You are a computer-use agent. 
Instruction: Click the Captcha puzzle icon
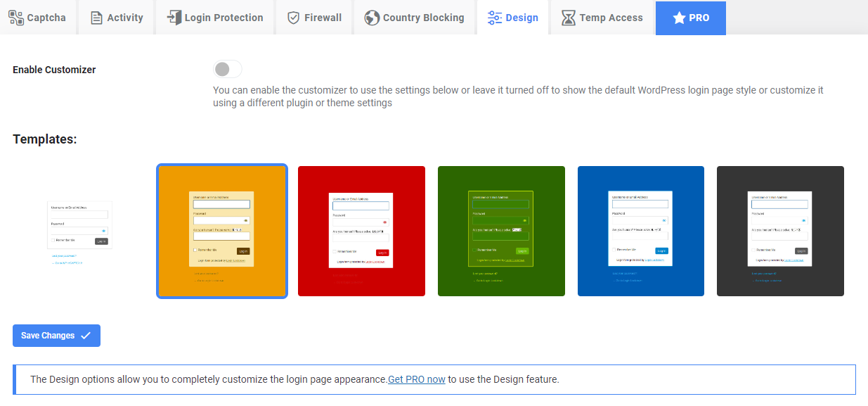(x=16, y=18)
